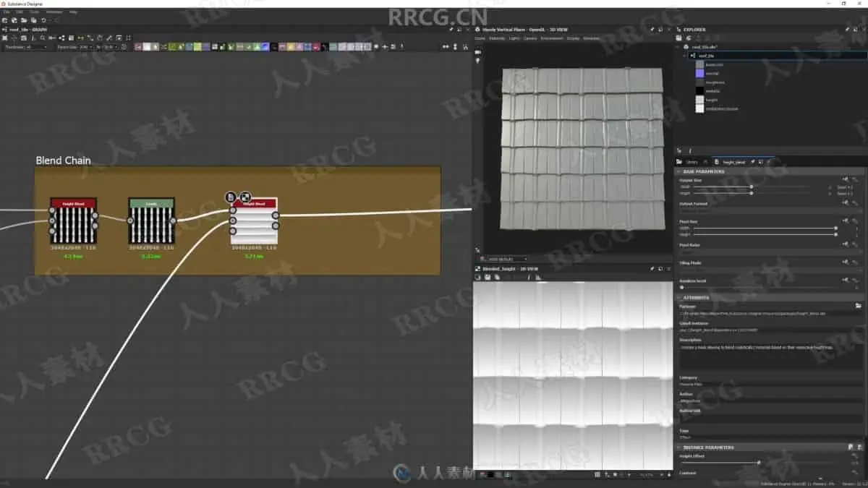Open the Renderer menu in 3D view
Viewport: 868px width, 488px height.
point(592,38)
